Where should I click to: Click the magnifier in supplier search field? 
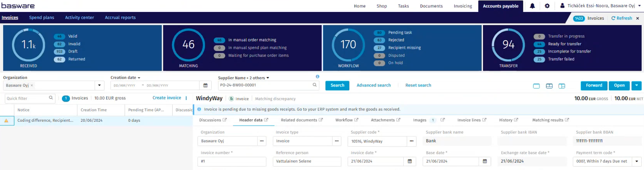click(x=315, y=85)
